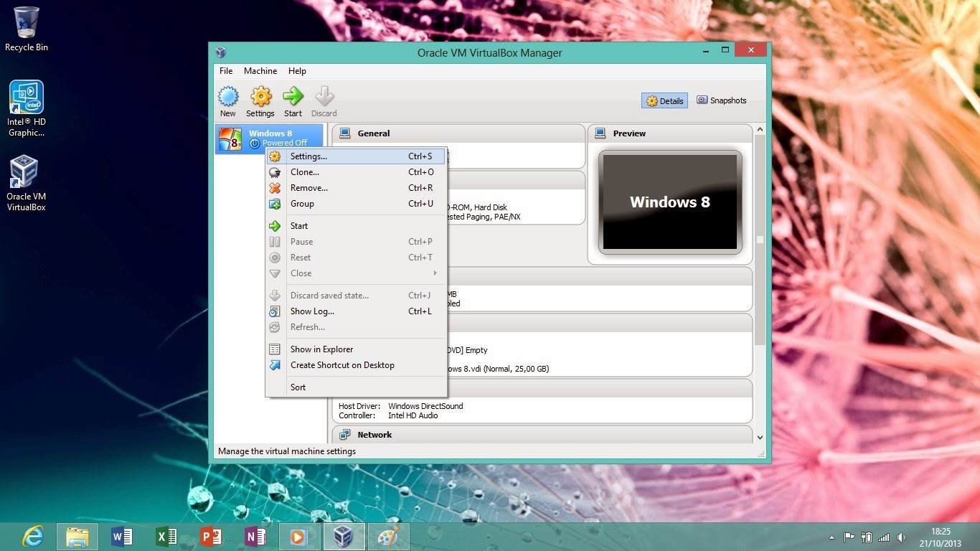Click the Windows 8 preview thumbnail
This screenshot has width=980, height=551.
(670, 202)
